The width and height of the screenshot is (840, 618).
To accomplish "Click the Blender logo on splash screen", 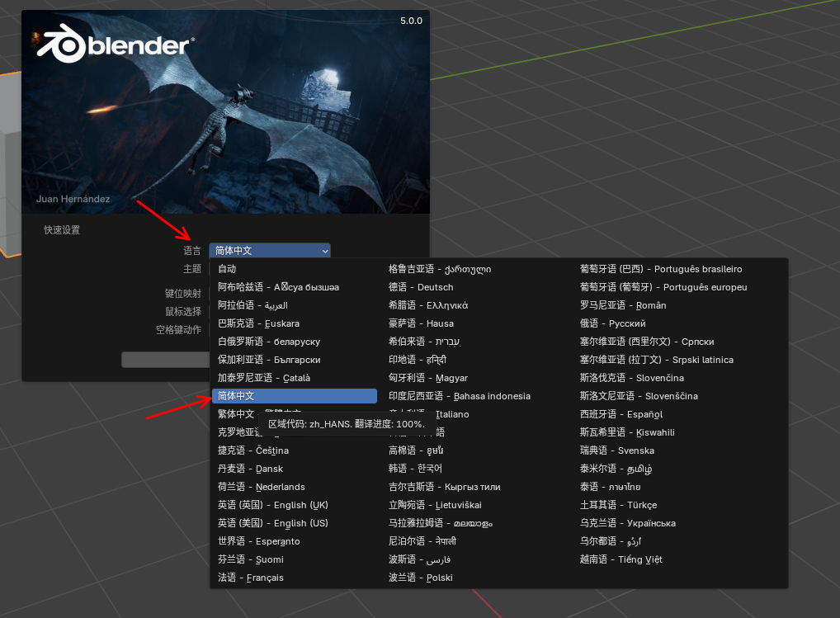I will 116,44.
